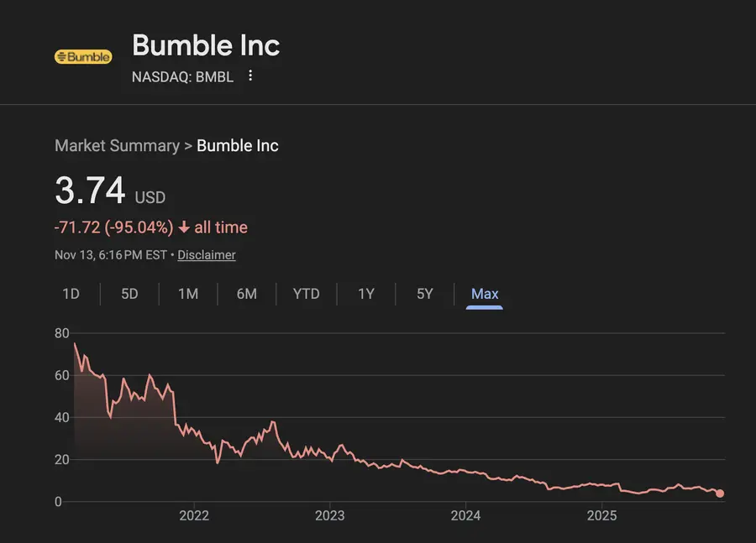Image resolution: width=756 pixels, height=543 pixels.
Task: Click the Market Summary breadcrumb link
Action: [117, 145]
